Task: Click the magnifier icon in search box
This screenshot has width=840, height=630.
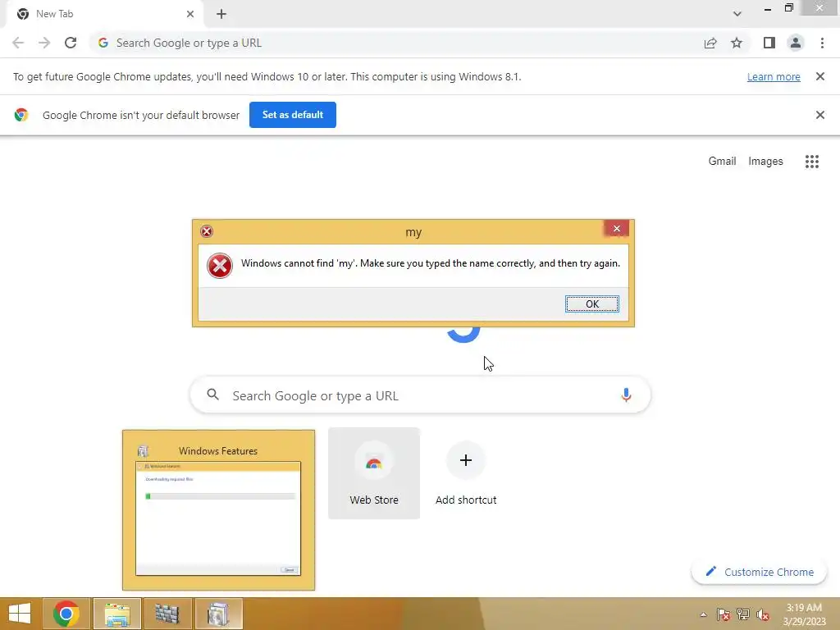Action: [212, 395]
